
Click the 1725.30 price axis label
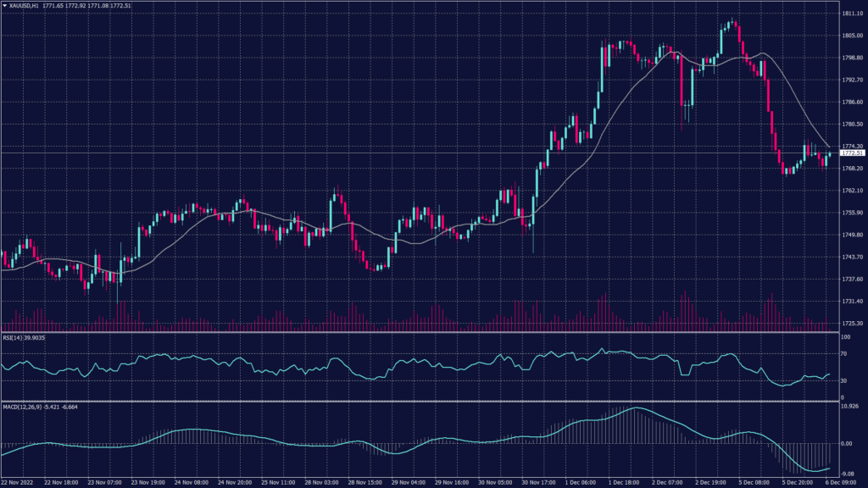pos(850,324)
